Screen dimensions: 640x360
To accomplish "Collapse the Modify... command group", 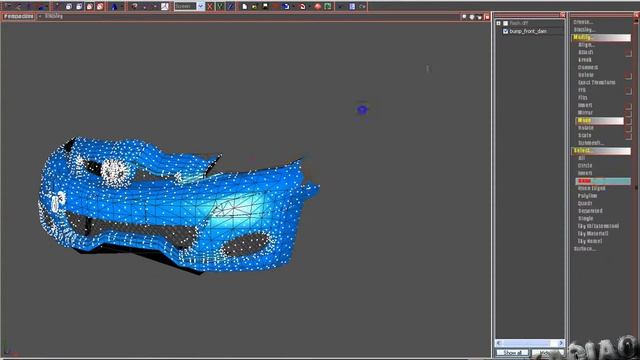I will tap(601, 38).
